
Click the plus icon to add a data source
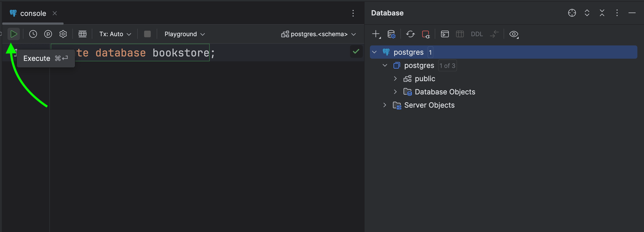coord(376,34)
